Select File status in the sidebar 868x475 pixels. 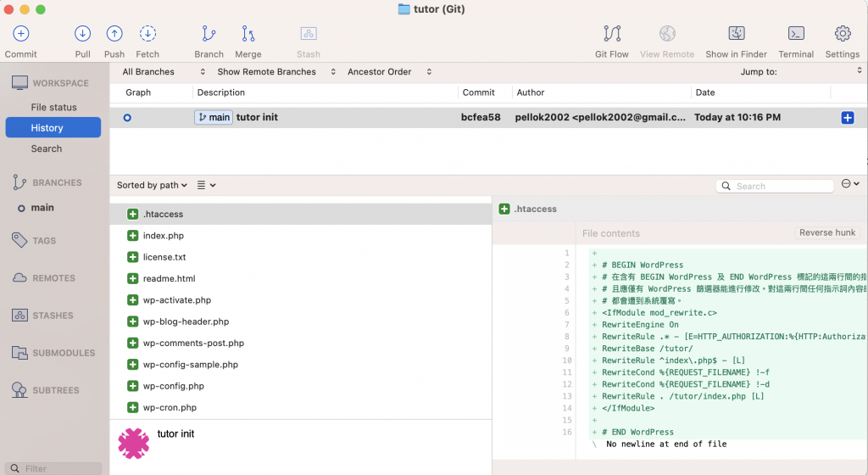[53, 108]
